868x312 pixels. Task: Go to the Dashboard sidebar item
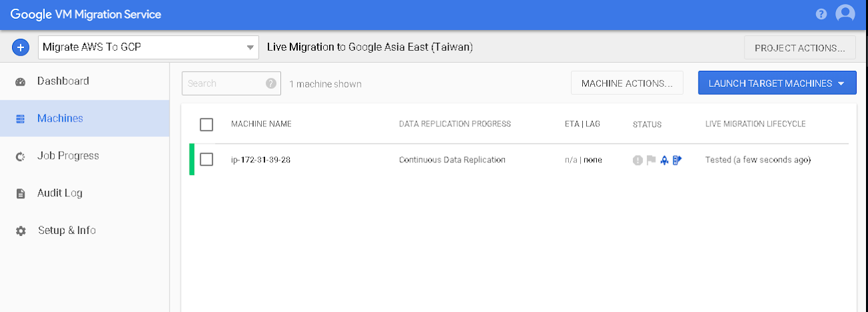[63, 82]
